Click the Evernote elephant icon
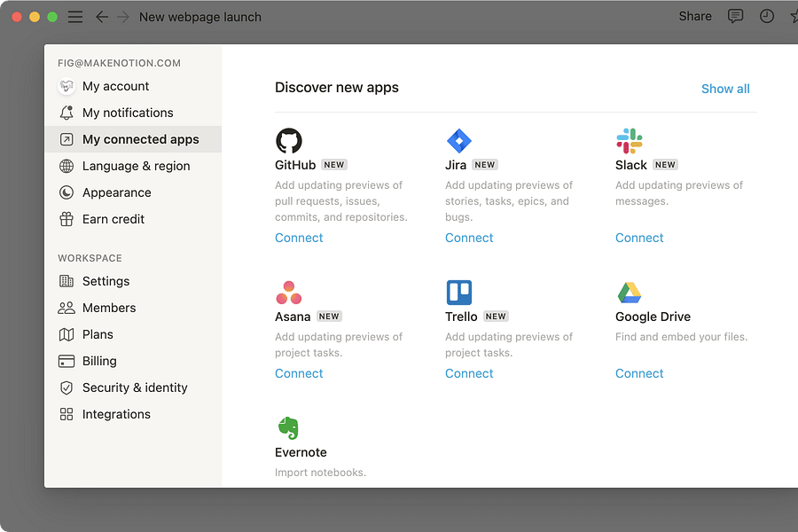 pos(289,428)
